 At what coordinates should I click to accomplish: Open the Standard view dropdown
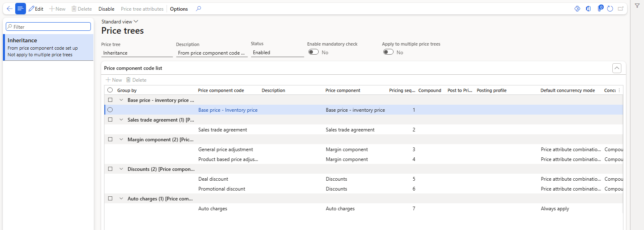tap(120, 22)
